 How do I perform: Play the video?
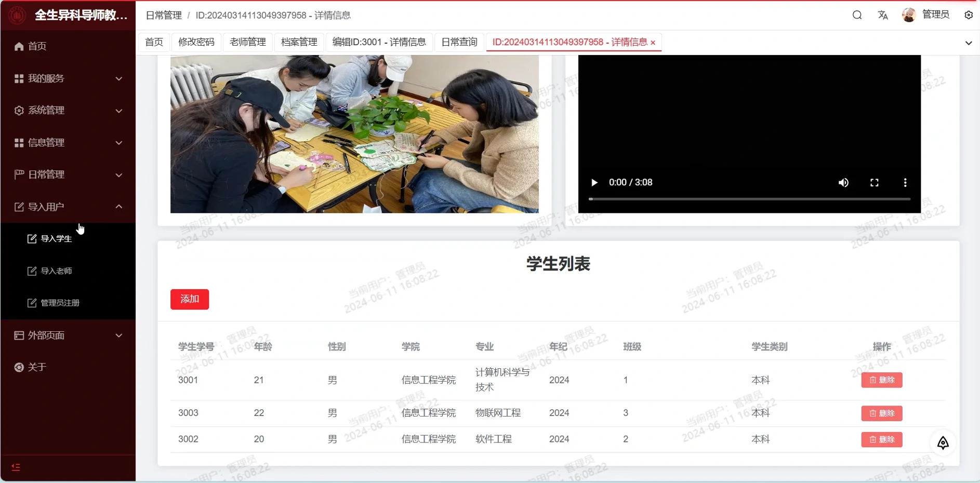[x=594, y=183]
